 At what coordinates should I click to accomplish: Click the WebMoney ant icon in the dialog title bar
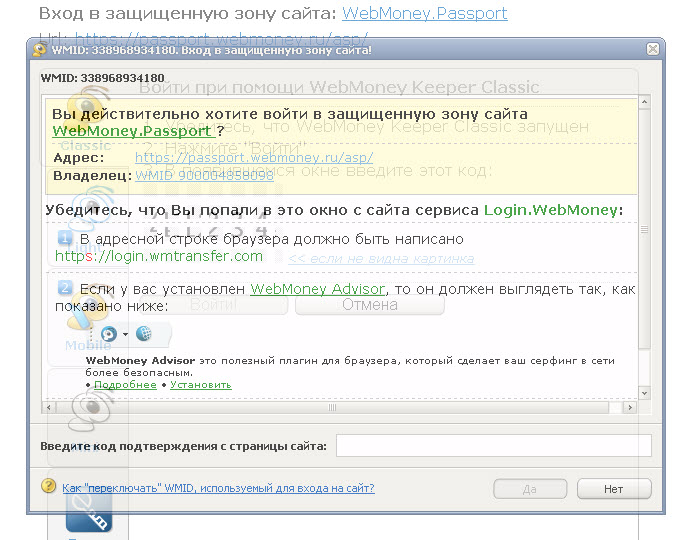[x=39, y=49]
